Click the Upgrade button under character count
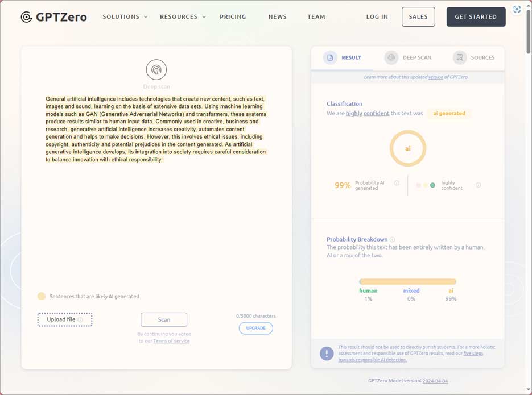This screenshot has height=395, width=532. click(255, 329)
